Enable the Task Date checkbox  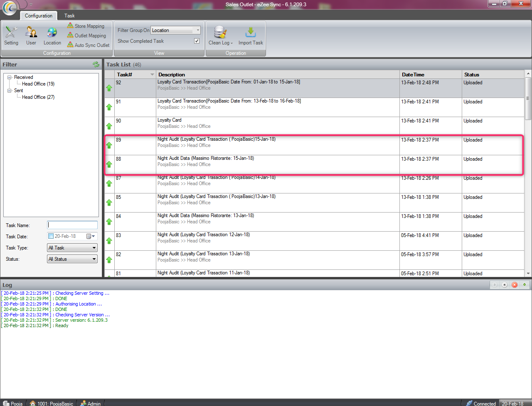click(51, 236)
